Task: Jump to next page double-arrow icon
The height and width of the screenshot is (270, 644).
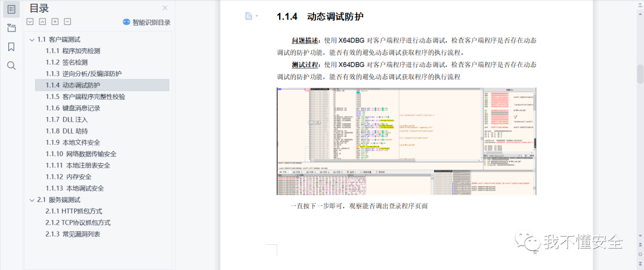Action: [640, 263]
